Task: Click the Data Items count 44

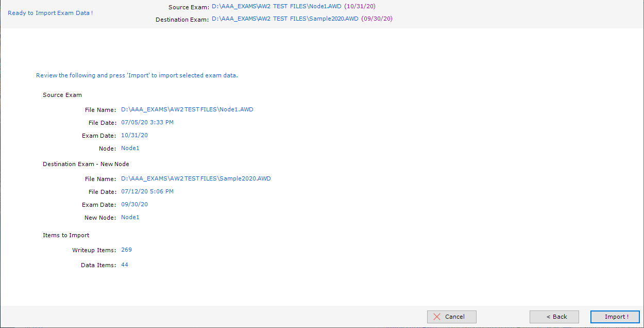Action: click(x=125, y=265)
